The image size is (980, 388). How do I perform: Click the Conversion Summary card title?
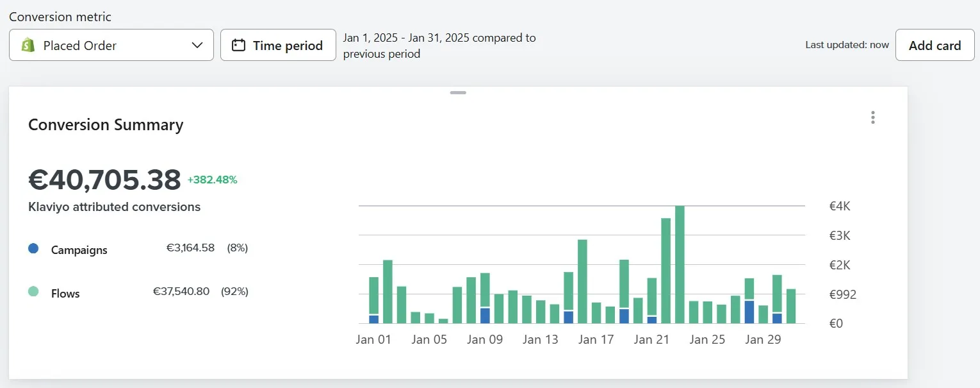[x=106, y=125]
